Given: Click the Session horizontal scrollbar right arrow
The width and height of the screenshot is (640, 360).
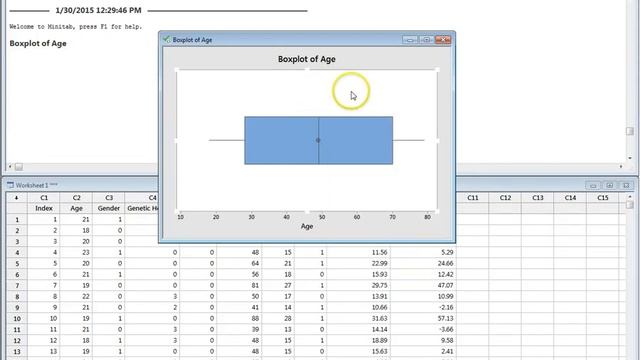Looking at the screenshot, I should (x=621, y=167).
